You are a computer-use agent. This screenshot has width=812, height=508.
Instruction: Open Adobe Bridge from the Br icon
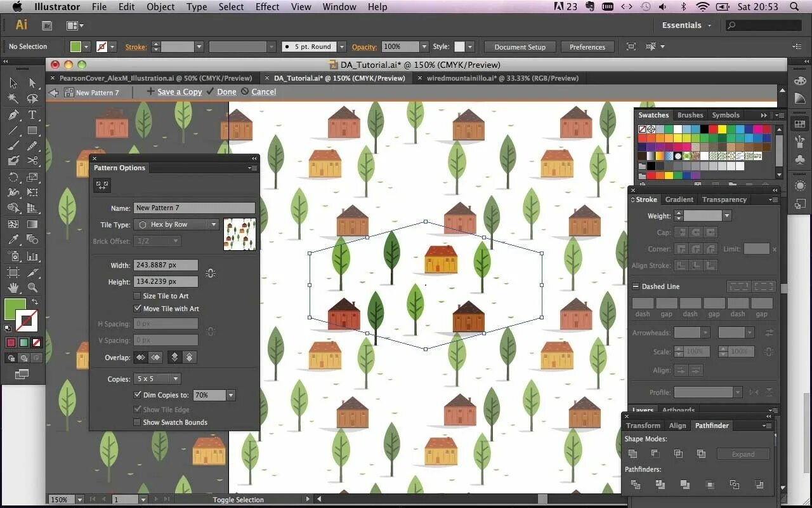47,25
